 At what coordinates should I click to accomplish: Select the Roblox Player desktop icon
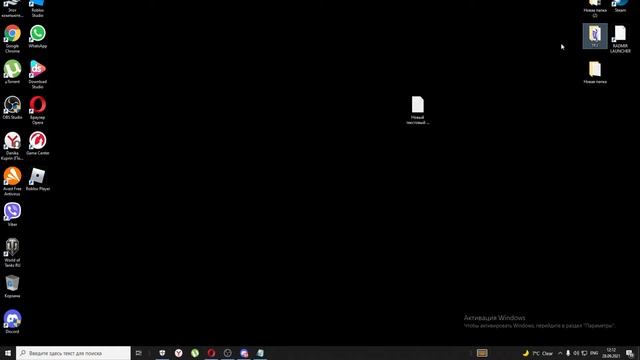click(x=38, y=179)
